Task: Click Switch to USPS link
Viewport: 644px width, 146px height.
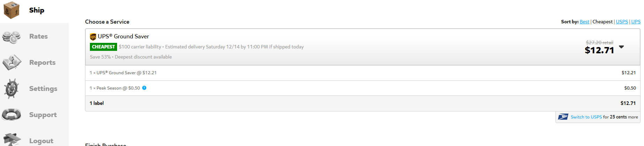Action: tap(586, 117)
